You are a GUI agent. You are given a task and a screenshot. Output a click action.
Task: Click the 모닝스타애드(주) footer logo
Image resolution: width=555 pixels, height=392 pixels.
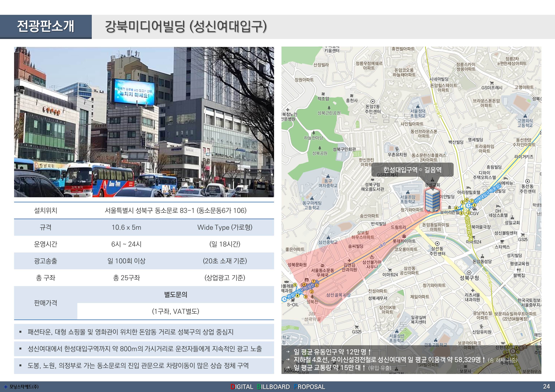[21, 387]
